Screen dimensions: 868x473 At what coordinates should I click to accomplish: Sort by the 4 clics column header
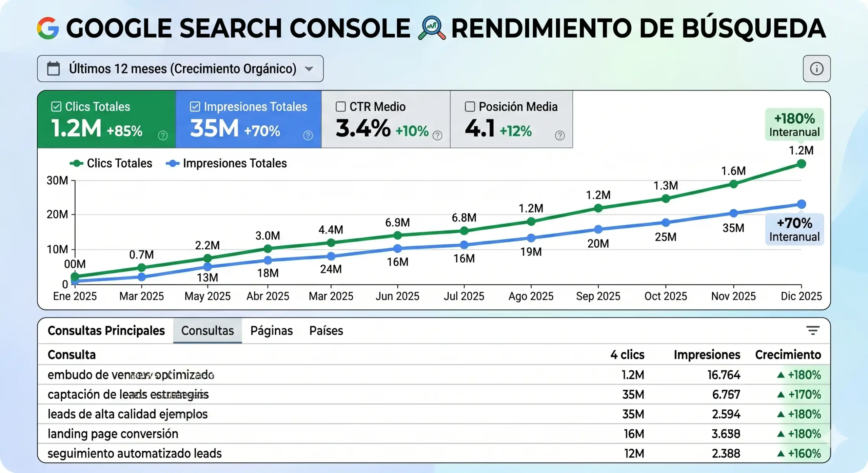click(x=627, y=354)
